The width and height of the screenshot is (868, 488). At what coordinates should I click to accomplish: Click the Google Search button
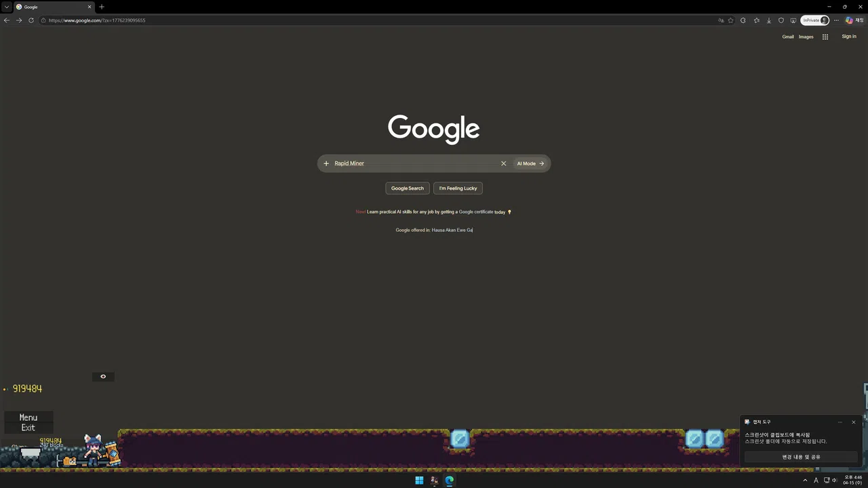pos(408,188)
